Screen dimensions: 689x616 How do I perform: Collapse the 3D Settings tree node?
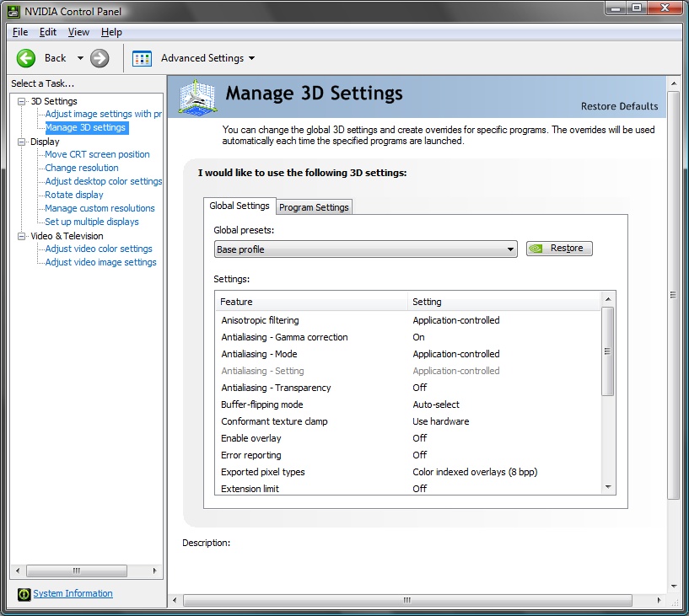[x=21, y=101]
